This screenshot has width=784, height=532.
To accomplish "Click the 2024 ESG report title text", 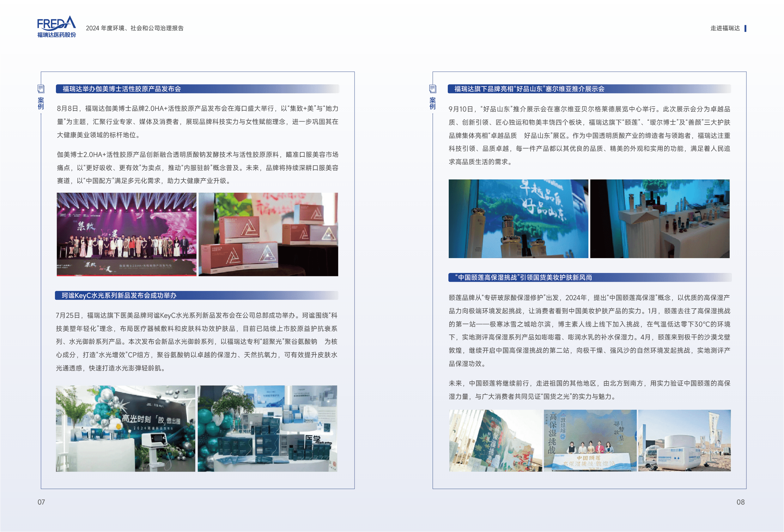I will pos(135,28).
